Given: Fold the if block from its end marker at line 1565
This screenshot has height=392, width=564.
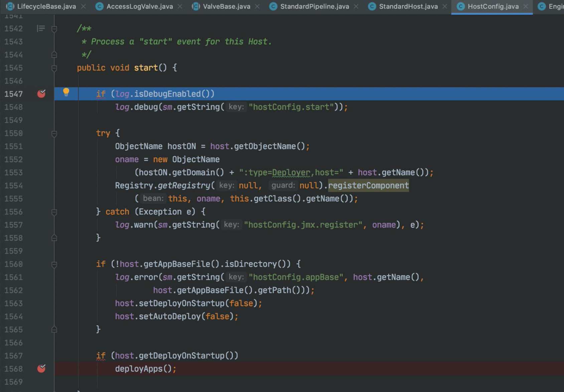Looking at the screenshot, I should pyautogui.click(x=54, y=330).
